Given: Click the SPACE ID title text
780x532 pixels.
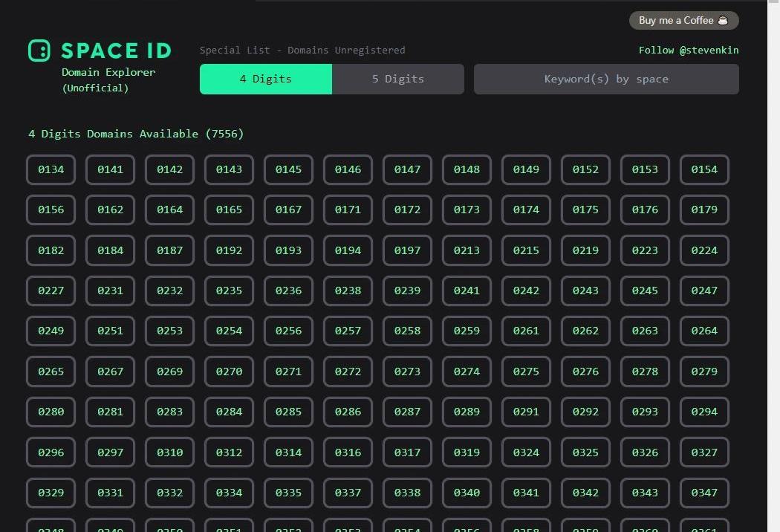Looking at the screenshot, I should (x=116, y=51).
